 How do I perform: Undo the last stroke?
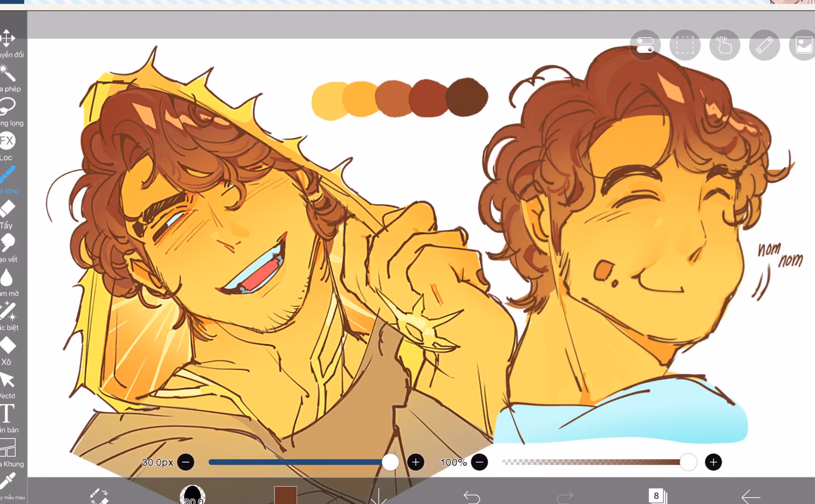472,497
